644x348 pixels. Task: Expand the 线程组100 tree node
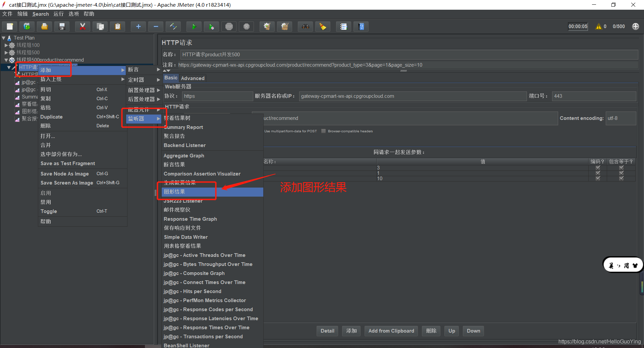[6, 45]
